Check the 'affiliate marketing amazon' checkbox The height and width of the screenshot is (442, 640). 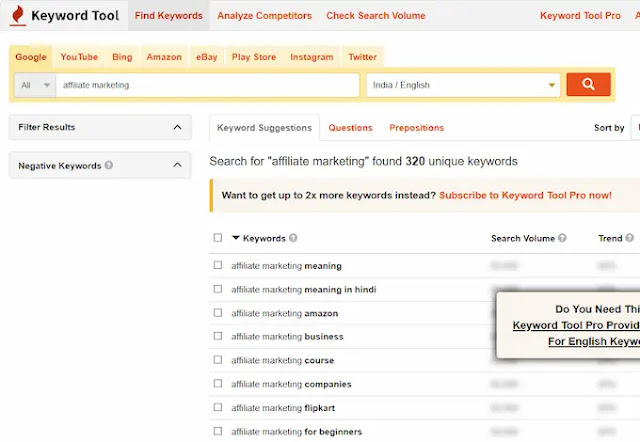click(218, 313)
